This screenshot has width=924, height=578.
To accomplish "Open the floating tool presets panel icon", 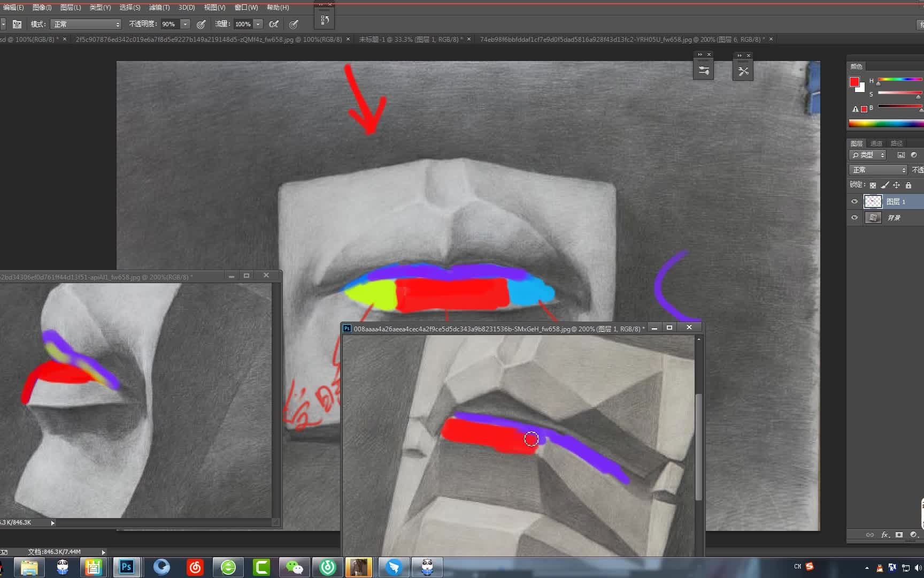I will coord(743,71).
